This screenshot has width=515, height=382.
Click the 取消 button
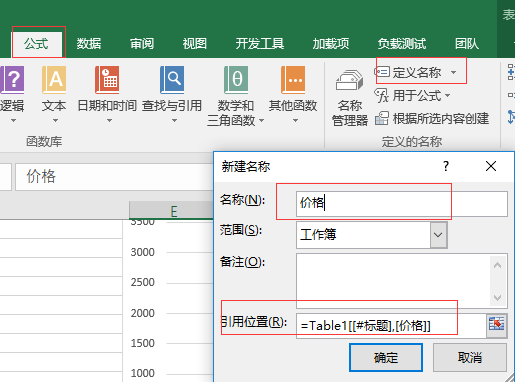[x=470, y=358]
